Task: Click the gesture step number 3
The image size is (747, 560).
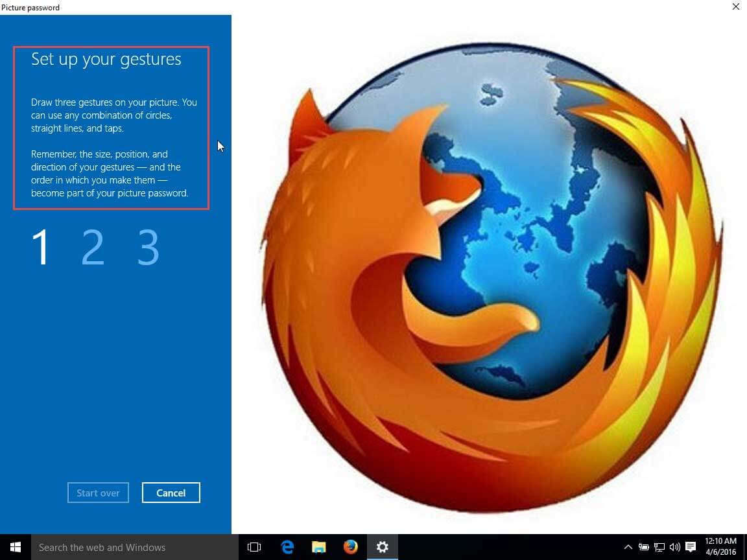Action: tap(148, 247)
